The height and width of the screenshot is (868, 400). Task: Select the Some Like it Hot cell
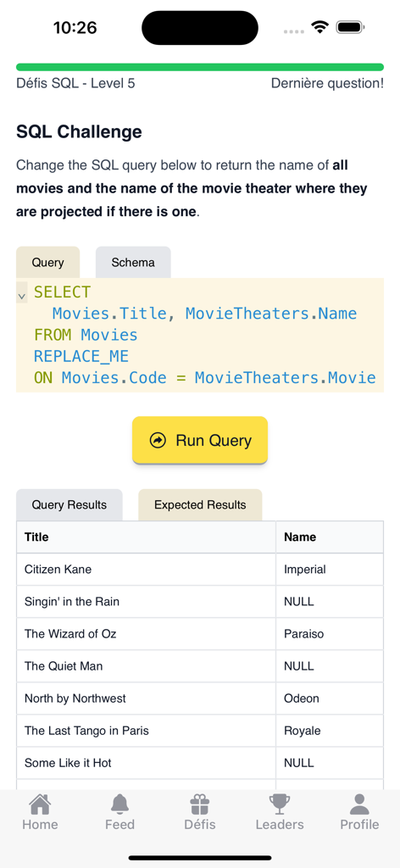[146, 763]
